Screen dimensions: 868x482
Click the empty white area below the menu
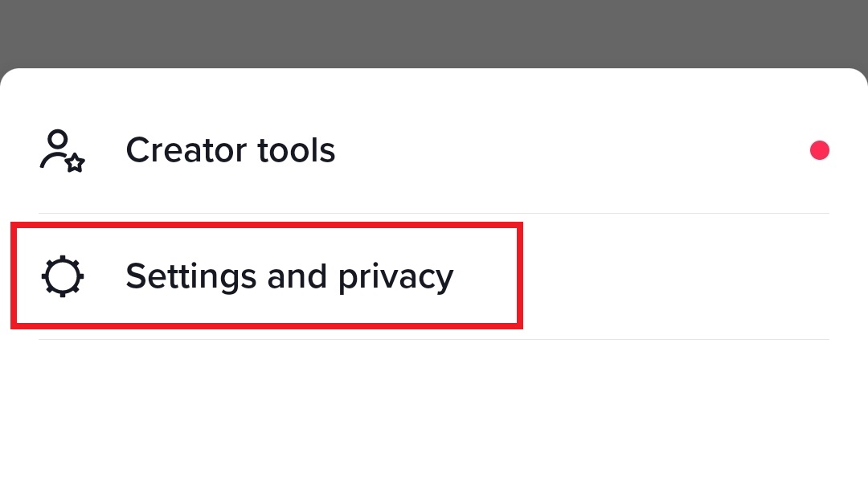coord(434,410)
